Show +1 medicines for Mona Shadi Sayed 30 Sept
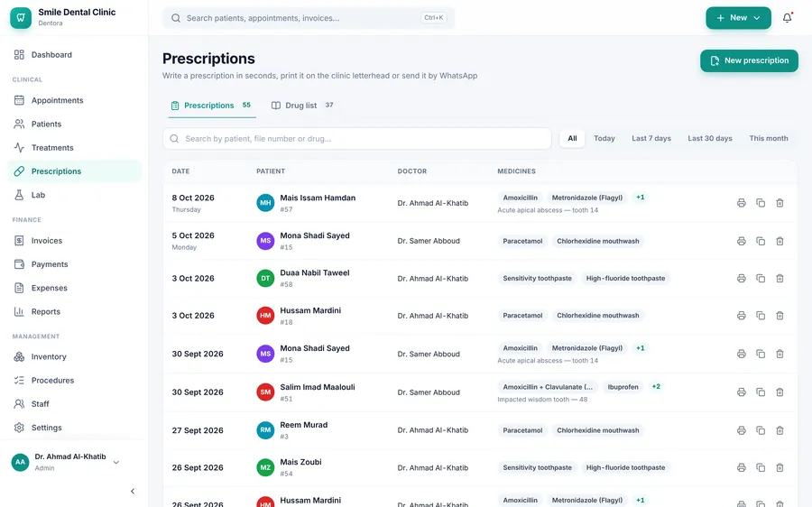 coord(641,348)
